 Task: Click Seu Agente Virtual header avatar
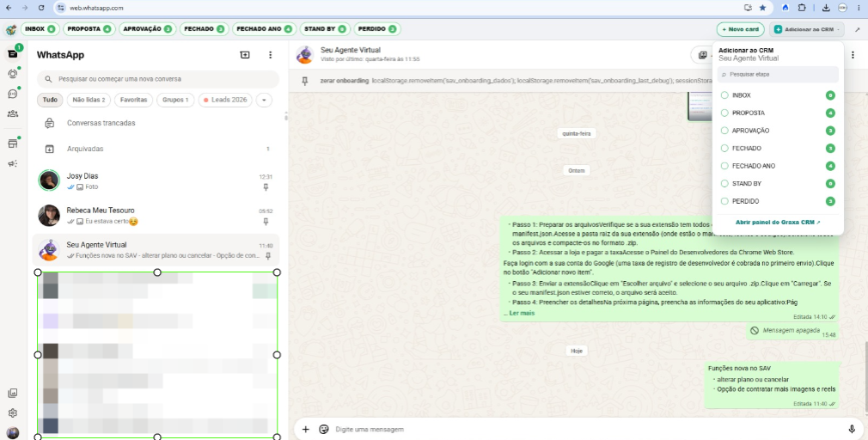pyautogui.click(x=305, y=55)
